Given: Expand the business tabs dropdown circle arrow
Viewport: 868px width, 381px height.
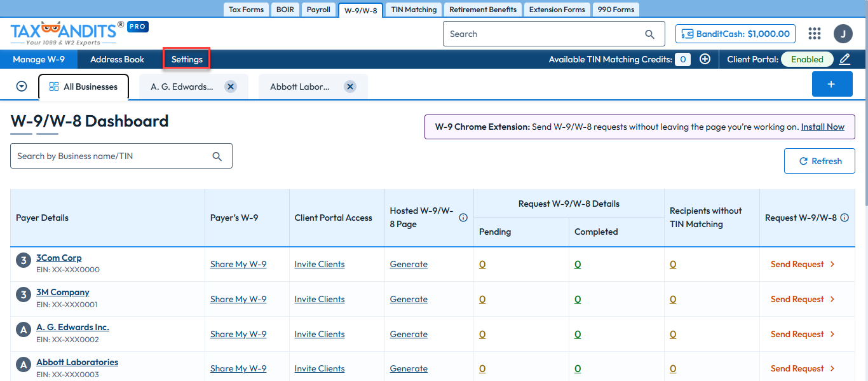Looking at the screenshot, I should [x=22, y=87].
